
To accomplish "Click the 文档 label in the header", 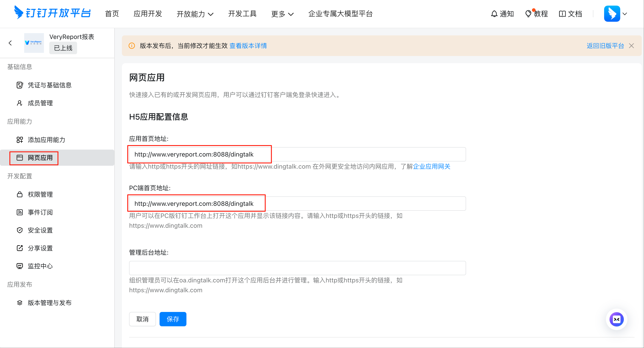I will pos(575,14).
